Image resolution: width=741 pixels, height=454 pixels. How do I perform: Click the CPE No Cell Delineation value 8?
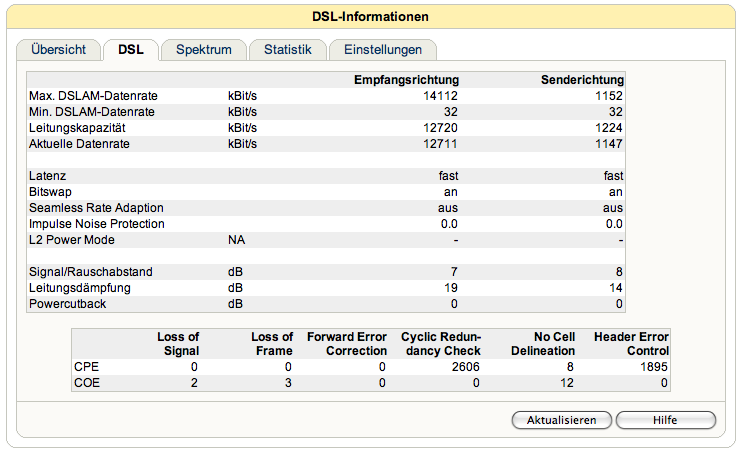570,367
